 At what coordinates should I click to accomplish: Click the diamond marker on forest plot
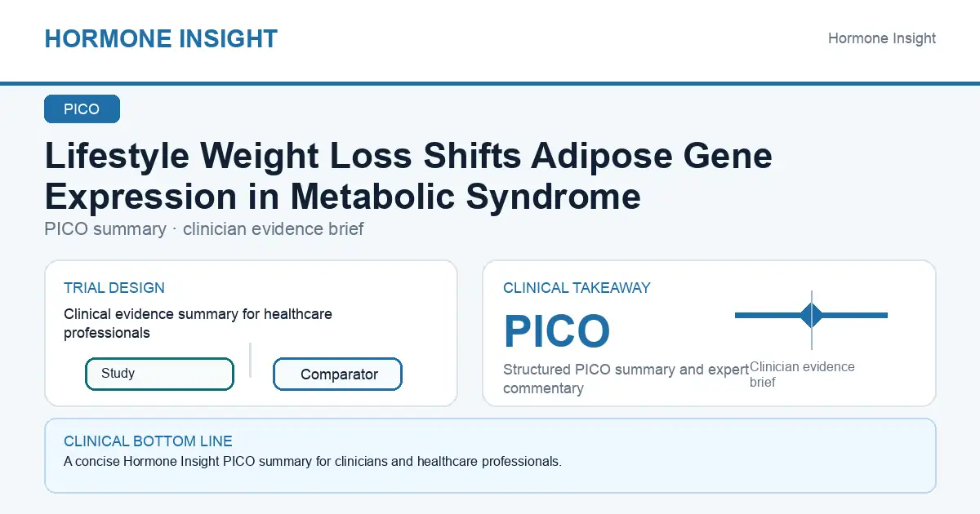point(812,315)
